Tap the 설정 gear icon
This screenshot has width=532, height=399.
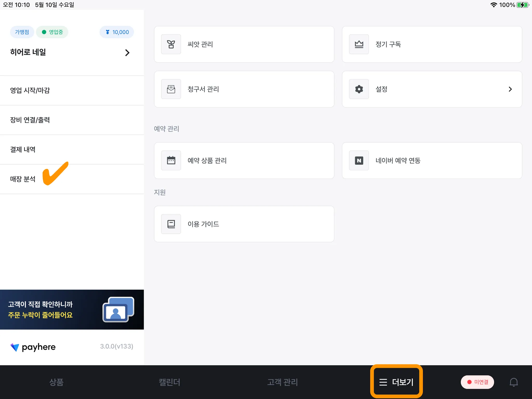pos(359,89)
